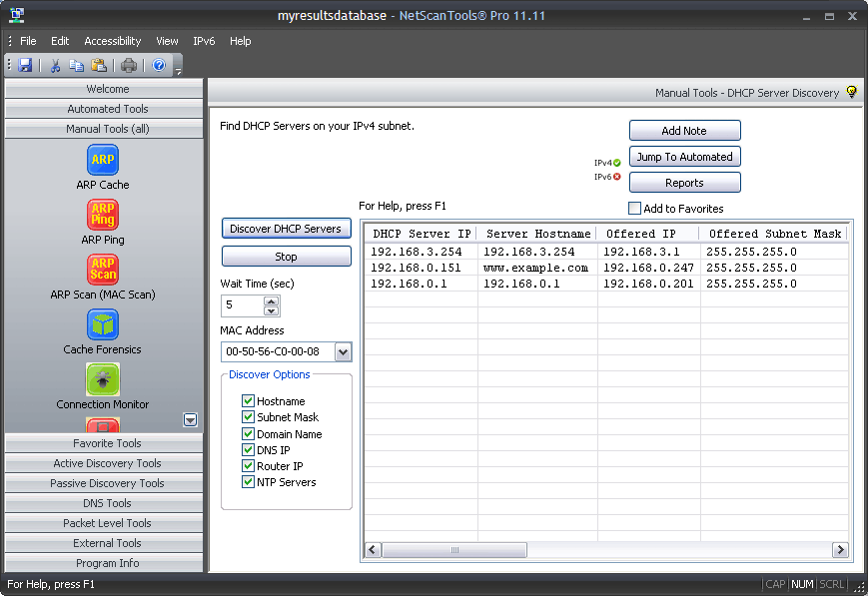Expand the Favorite Tools section
Image resolution: width=868 pixels, height=596 pixels.
104,443
